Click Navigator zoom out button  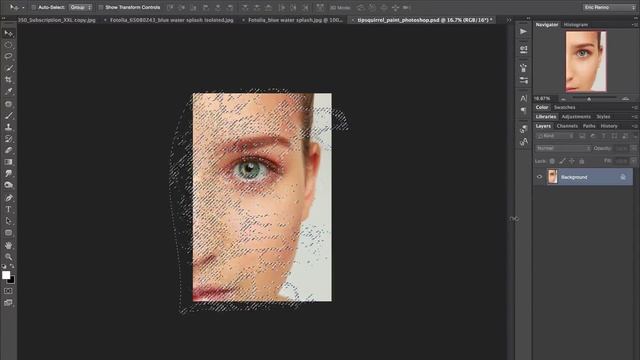pyautogui.click(x=563, y=99)
